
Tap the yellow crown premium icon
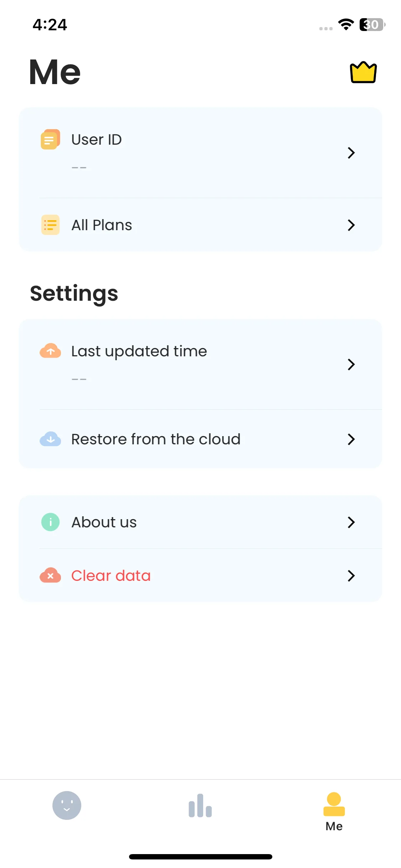point(363,72)
